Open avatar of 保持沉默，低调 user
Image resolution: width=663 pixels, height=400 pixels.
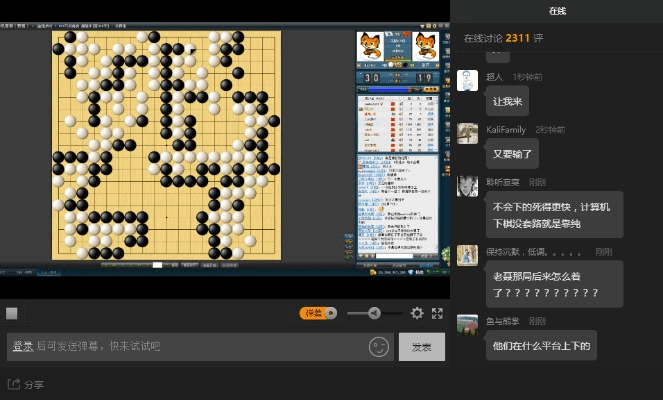(x=467, y=255)
